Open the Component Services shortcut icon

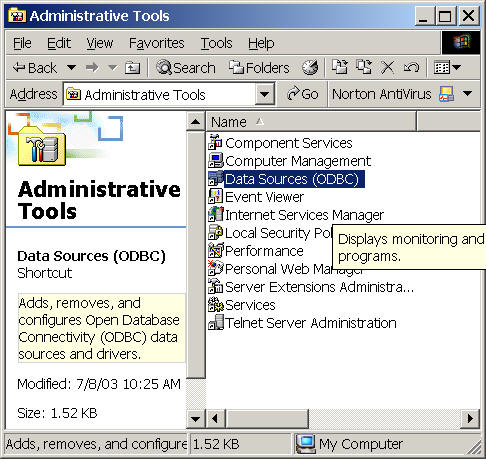tap(215, 143)
